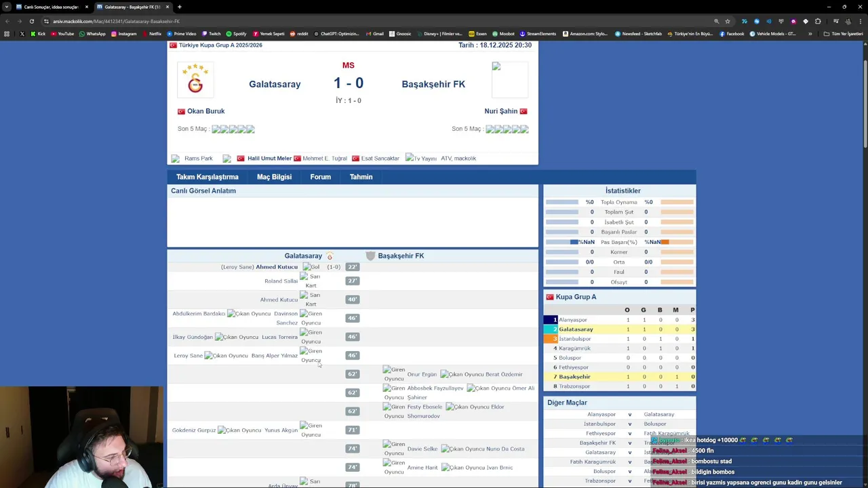Open the Twitch bookmark

coord(211,34)
